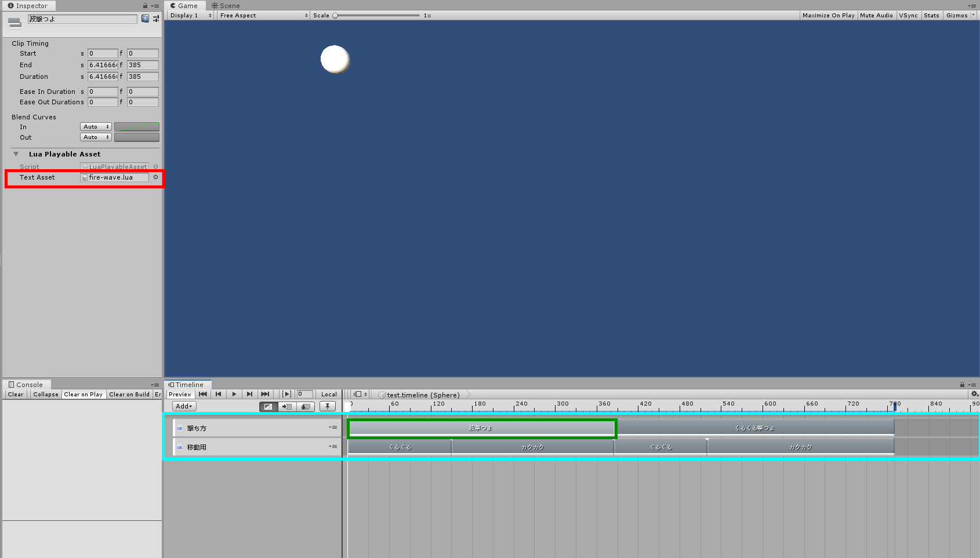This screenshot has height=558, width=980.
Task: Clear the Console log
Action: click(16, 395)
